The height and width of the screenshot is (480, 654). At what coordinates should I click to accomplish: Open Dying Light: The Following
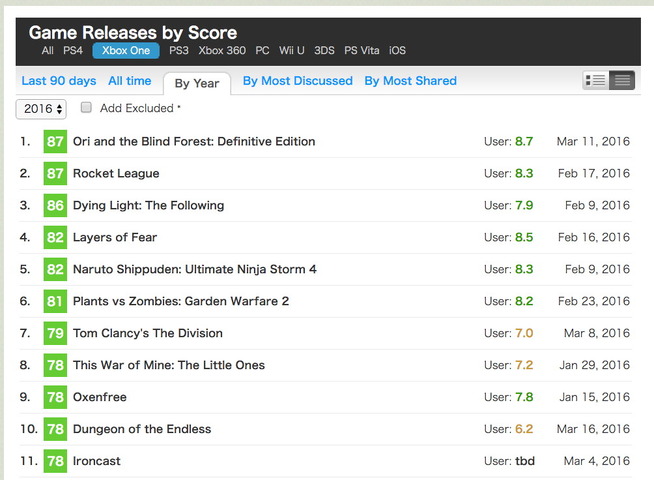point(148,205)
